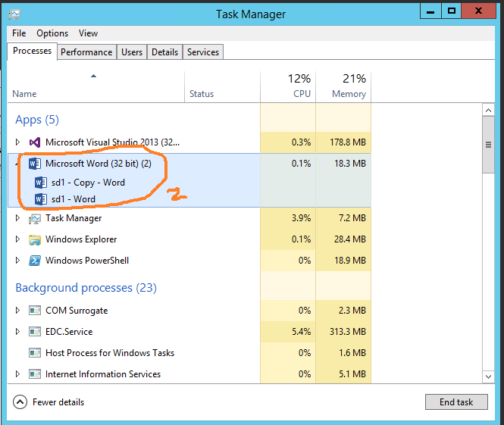This screenshot has height=425, width=504.
Task: Maximize the Task Manager window
Action: 451,11
